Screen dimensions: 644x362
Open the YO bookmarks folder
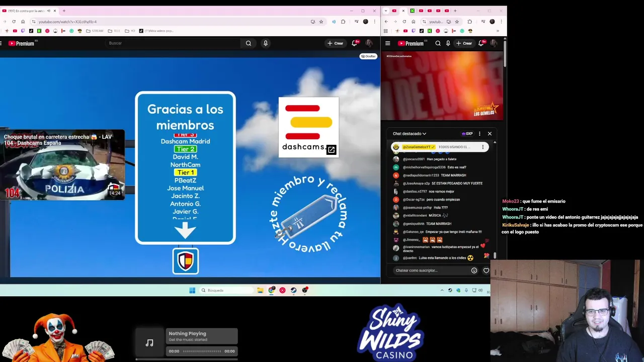130,31
